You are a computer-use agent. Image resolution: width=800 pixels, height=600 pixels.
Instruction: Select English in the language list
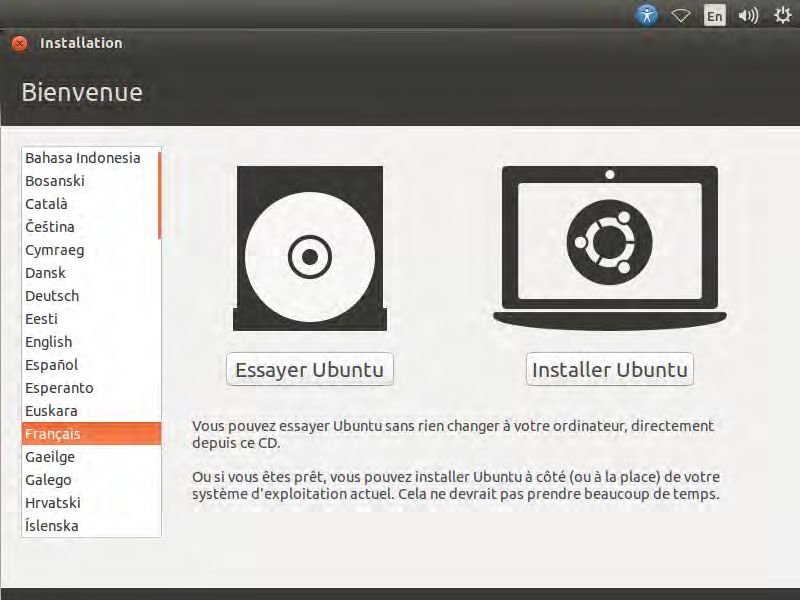click(x=48, y=342)
